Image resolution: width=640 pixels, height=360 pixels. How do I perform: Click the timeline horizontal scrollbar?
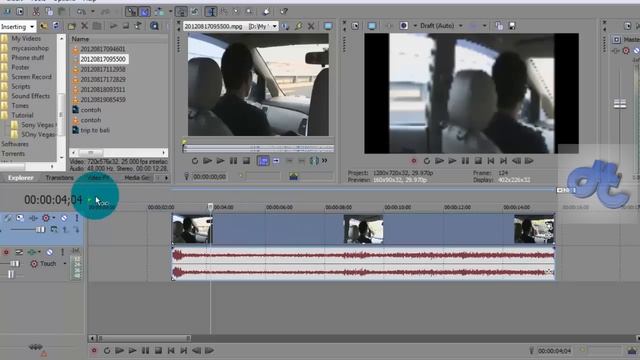point(144,338)
